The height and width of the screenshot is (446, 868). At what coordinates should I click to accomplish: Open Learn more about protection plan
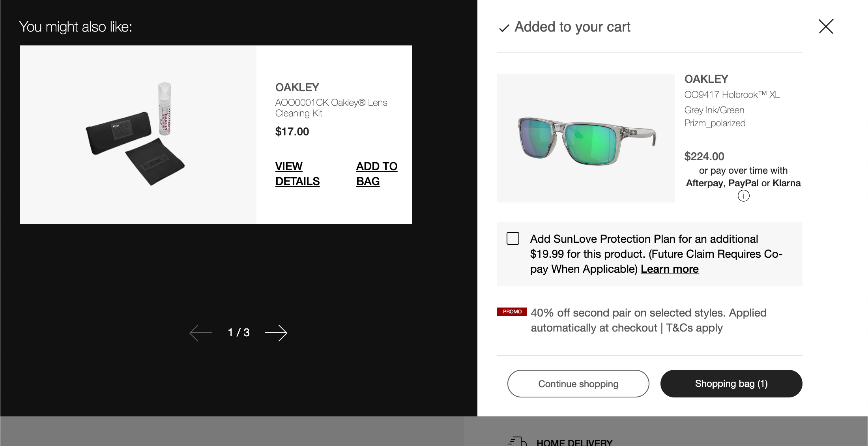click(x=670, y=269)
